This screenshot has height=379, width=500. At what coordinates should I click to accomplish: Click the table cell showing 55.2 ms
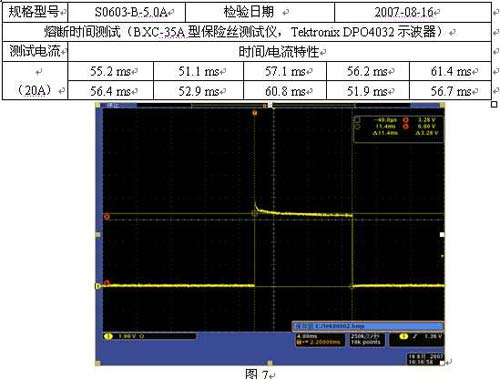tap(111, 71)
